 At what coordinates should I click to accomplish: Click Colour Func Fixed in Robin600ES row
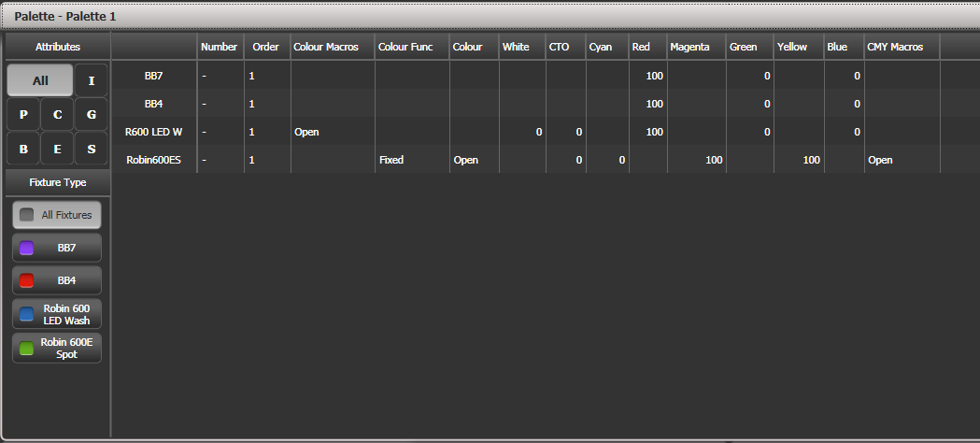click(391, 160)
